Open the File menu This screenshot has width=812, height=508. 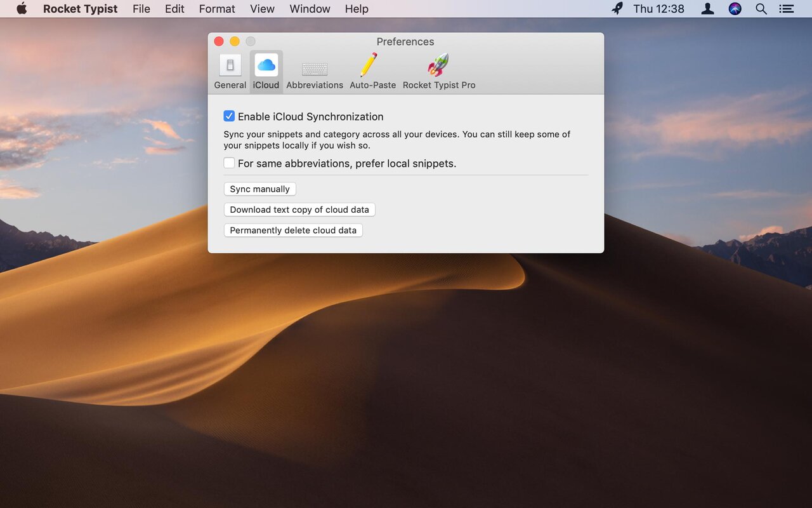tap(141, 9)
